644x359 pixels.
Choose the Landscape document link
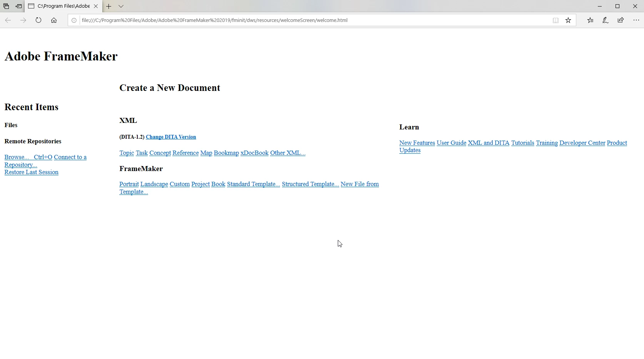154,184
